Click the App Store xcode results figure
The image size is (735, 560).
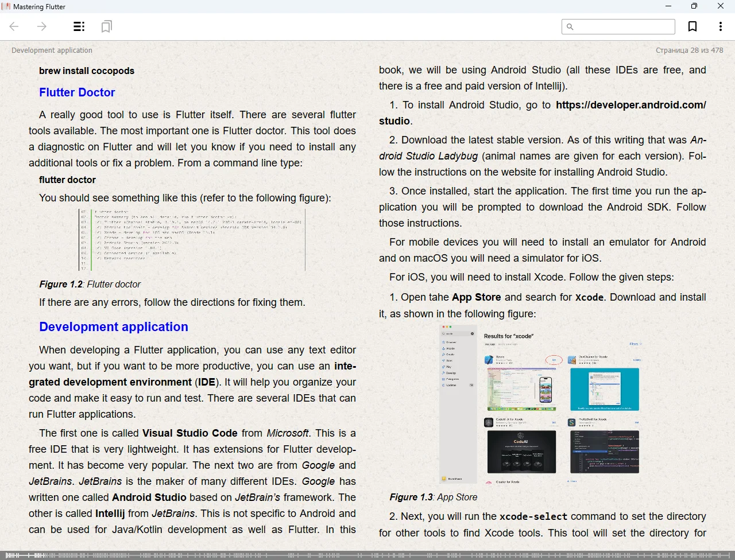[540, 405]
